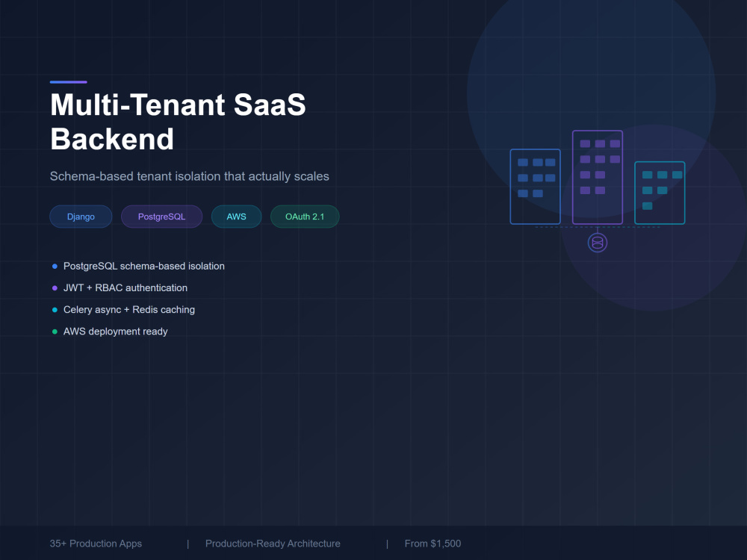Screen dimensions: 747x560
Task: Click the PostgreSQL tag pill
Action: pos(161,217)
